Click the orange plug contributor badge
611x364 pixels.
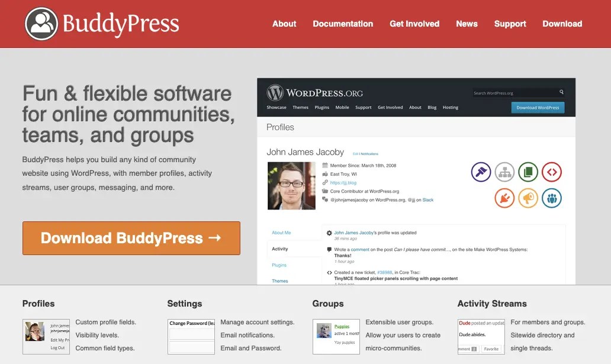504,198
